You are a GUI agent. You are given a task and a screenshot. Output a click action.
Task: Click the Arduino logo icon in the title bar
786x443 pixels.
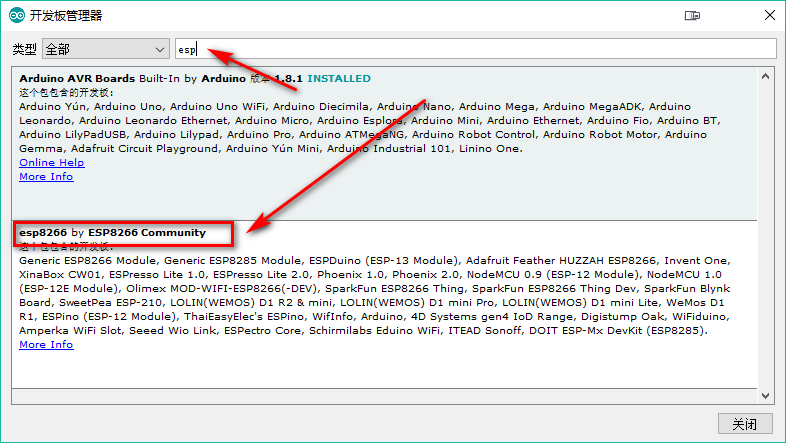(17, 16)
